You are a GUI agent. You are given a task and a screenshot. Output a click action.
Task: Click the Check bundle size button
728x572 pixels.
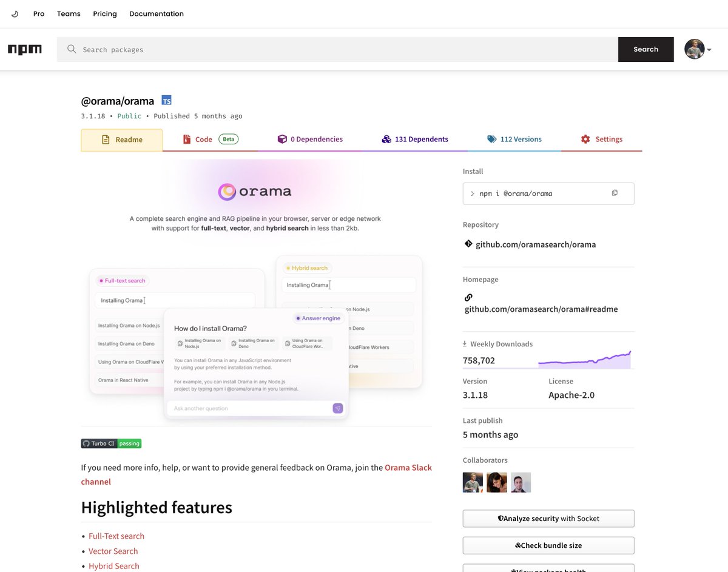tap(548, 545)
